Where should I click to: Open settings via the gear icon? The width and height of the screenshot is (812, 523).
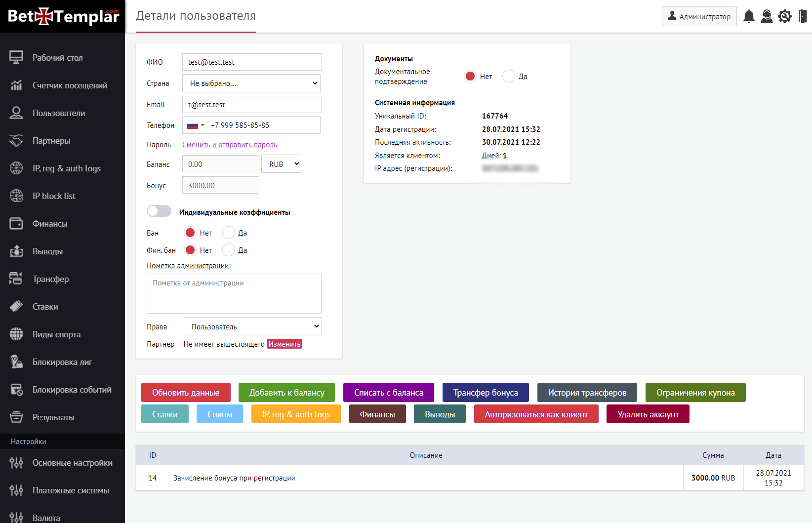click(x=784, y=16)
